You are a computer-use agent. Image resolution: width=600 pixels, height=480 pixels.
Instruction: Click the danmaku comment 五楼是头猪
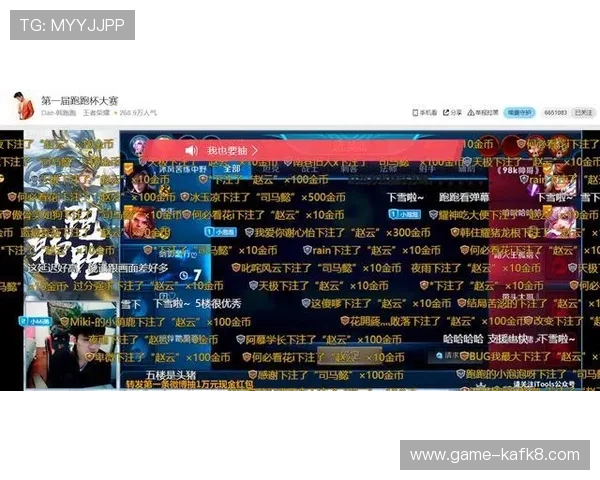[x=171, y=375]
